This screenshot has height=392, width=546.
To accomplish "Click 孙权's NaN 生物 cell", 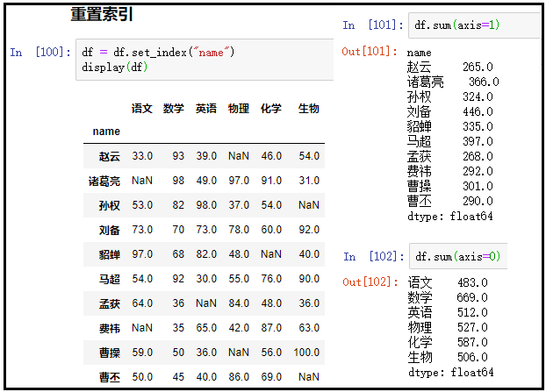I will [309, 205].
